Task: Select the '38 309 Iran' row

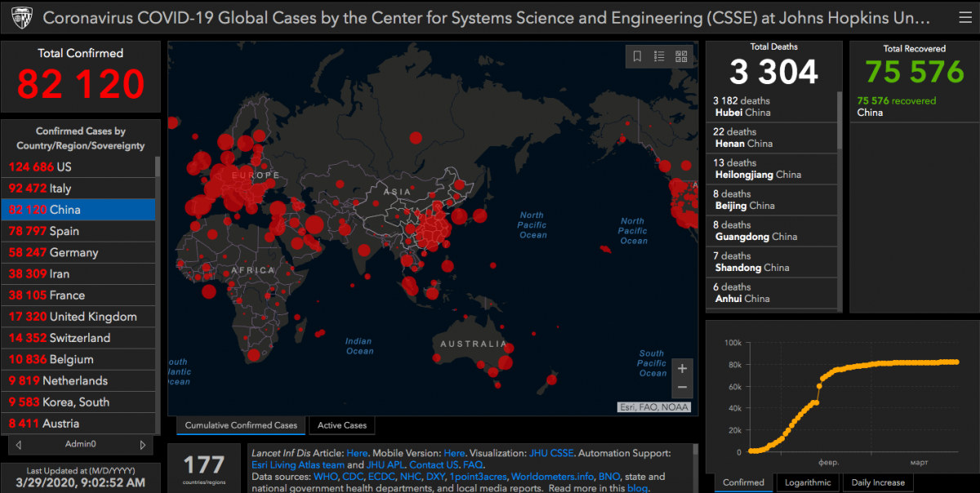Action: click(78, 273)
